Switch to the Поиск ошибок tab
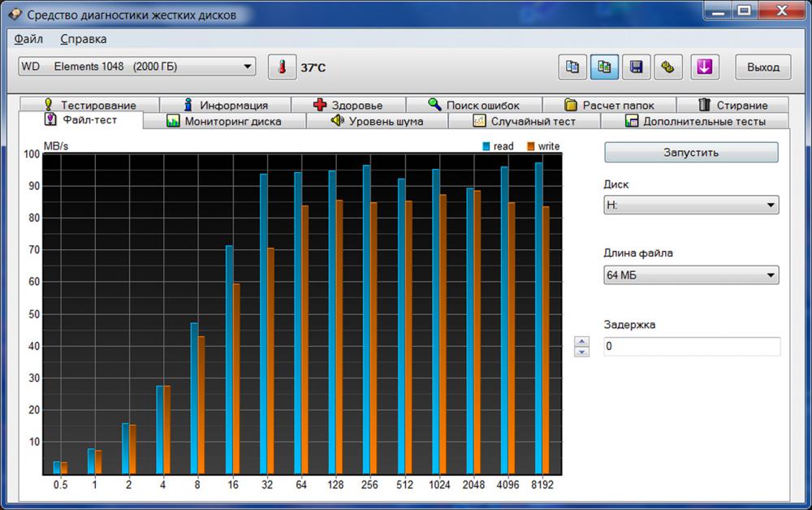Screen dimensions: 812x510 [473, 105]
